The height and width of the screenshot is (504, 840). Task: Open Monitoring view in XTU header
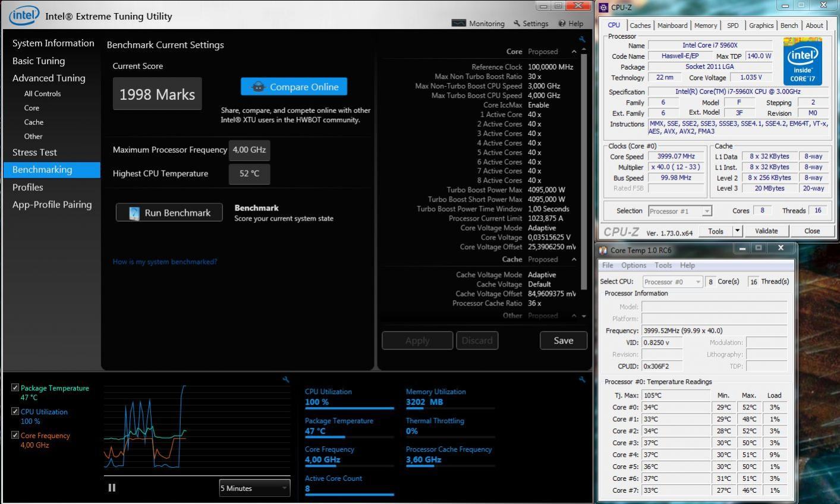(x=478, y=24)
